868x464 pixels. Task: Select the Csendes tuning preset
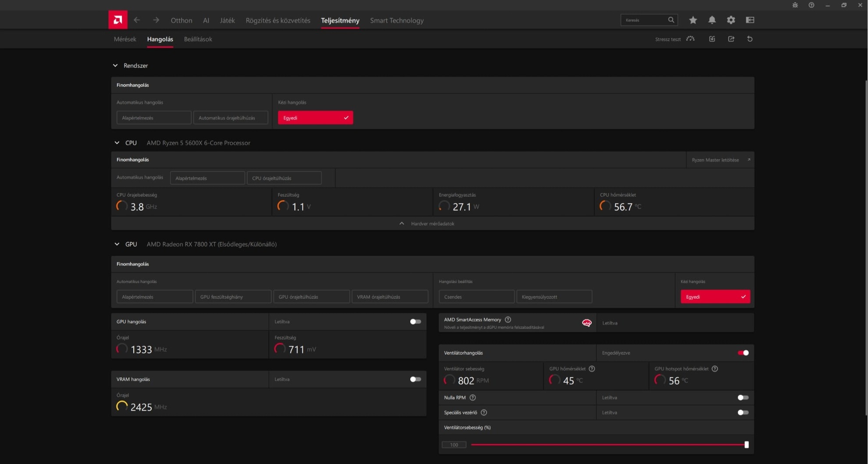click(x=477, y=297)
